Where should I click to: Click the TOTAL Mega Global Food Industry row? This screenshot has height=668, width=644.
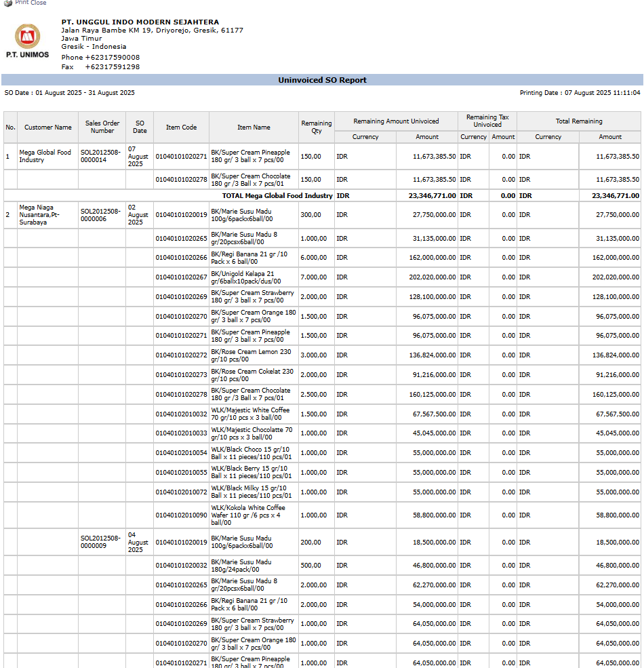(277, 195)
